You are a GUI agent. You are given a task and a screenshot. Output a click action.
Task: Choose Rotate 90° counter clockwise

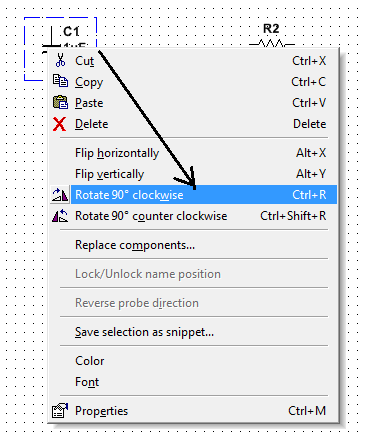pos(193,216)
